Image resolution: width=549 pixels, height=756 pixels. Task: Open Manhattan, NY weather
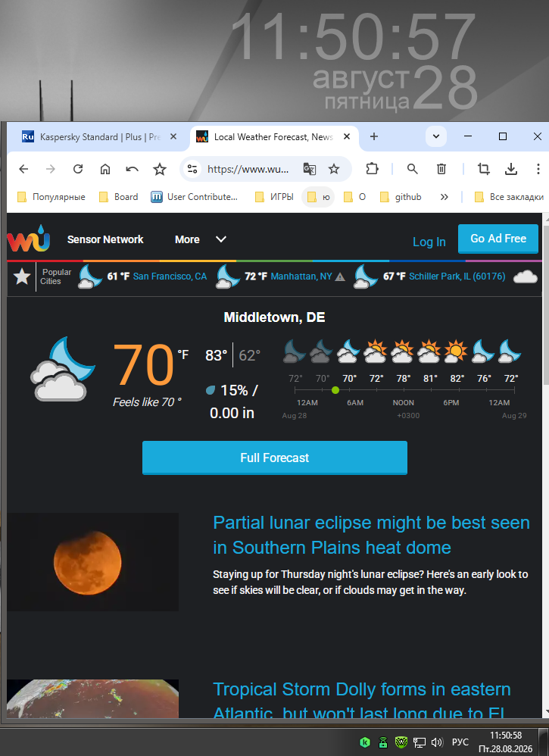point(301,276)
